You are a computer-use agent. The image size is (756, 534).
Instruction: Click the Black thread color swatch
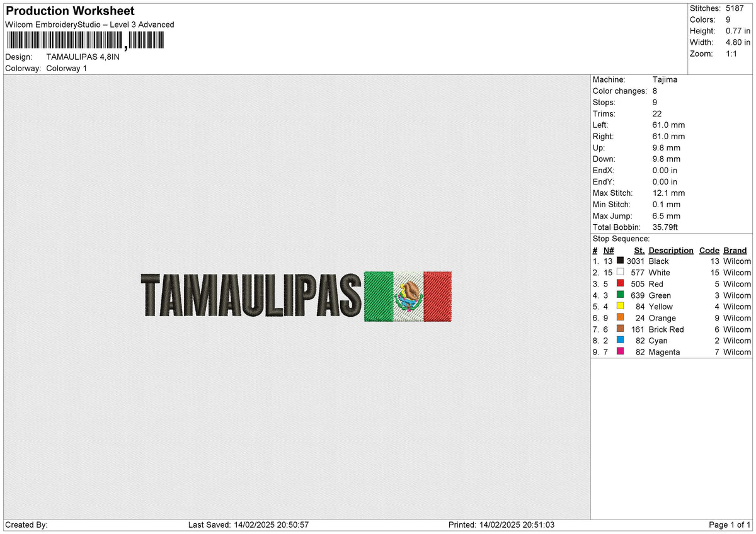pos(621,261)
